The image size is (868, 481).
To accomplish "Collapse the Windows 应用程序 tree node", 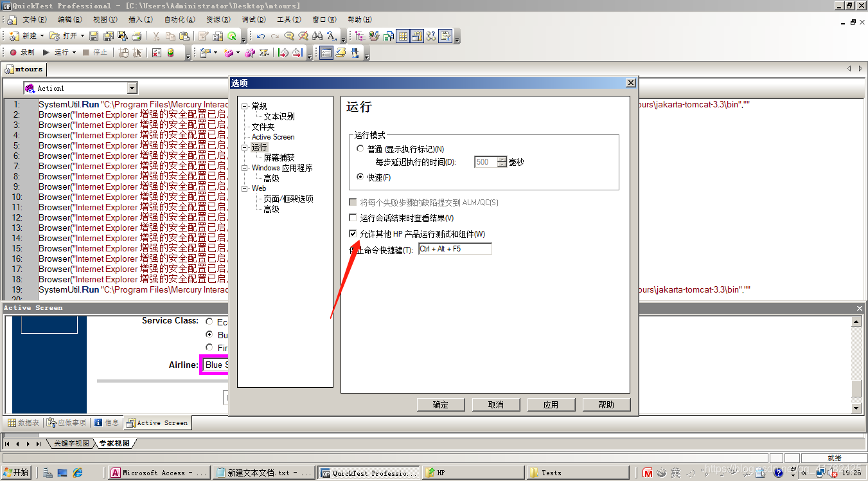I will coord(244,168).
